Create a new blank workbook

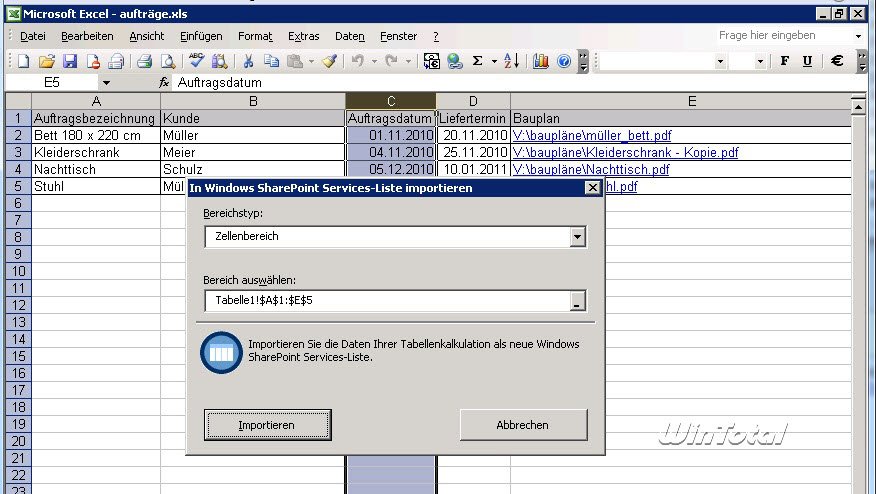click(23, 61)
